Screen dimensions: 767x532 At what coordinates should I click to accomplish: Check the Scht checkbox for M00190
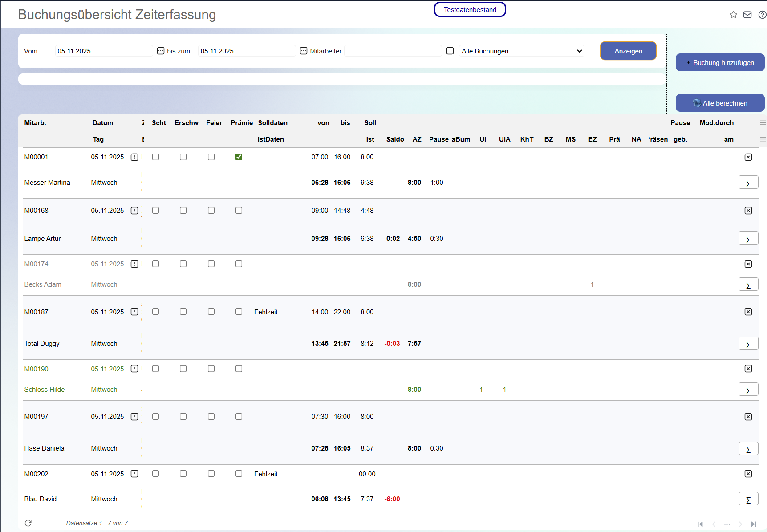(156, 369)
